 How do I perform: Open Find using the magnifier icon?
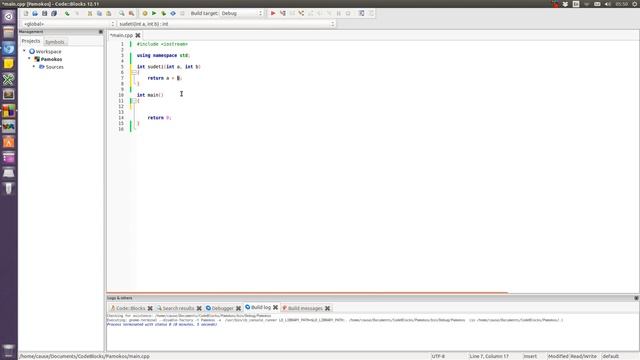[122, 13]
